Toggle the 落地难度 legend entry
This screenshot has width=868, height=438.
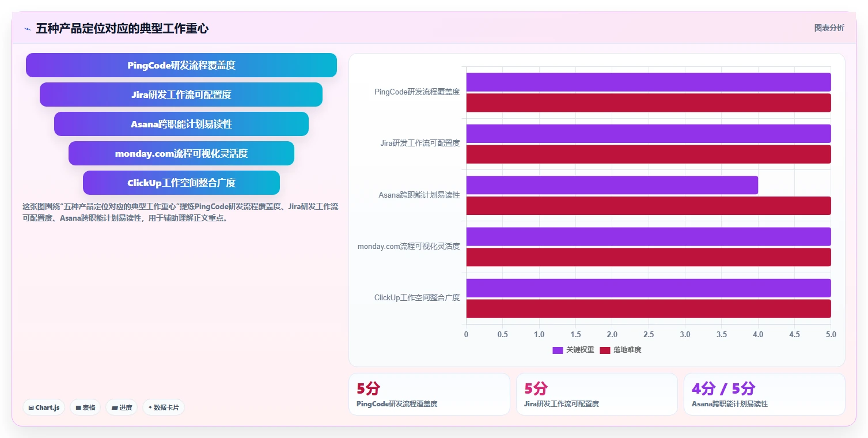[620, 350]
